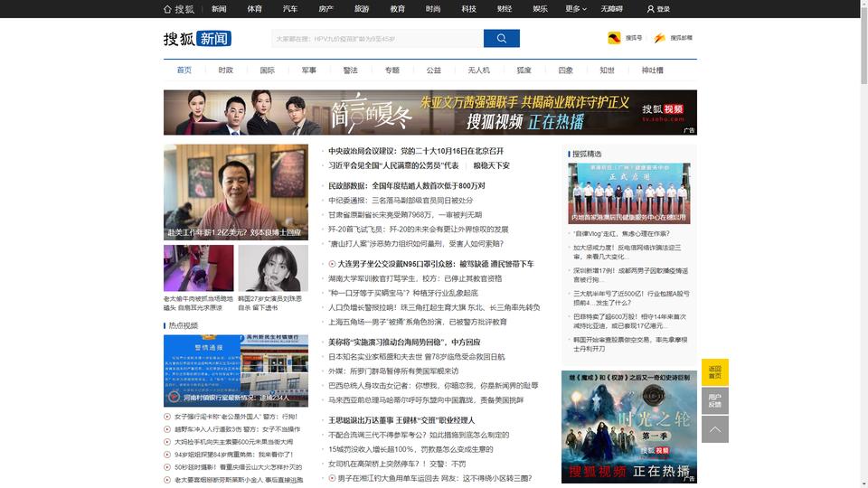Open link 歼-20首飞试飞员
Screen dimensions: 868x488
point(418,229)
